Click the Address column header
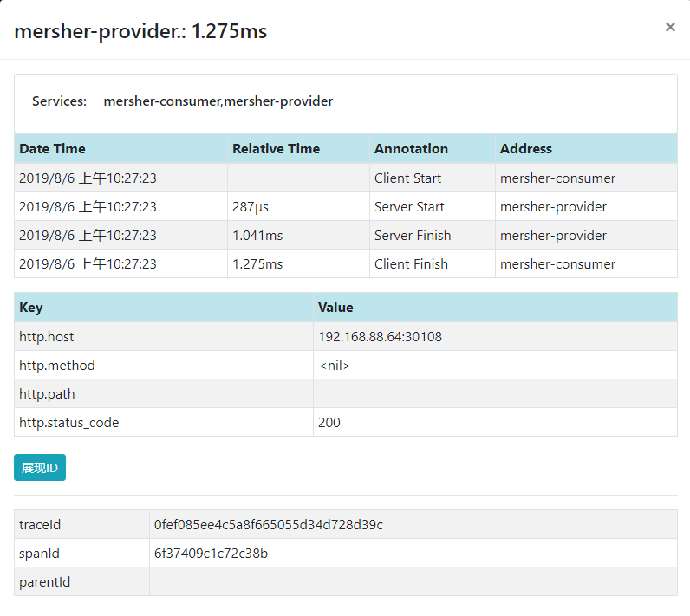Image resolution: width=690 pixels, height=616 pixels. 525,149
